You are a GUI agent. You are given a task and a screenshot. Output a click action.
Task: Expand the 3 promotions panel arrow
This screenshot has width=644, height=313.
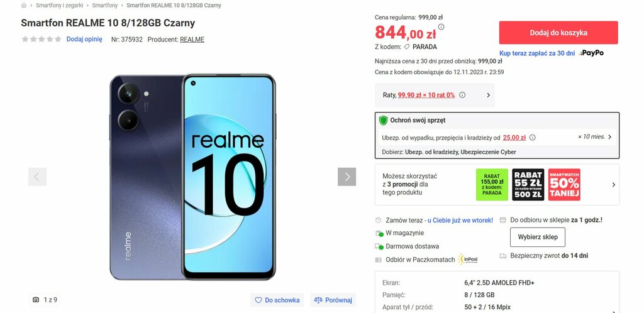point(614,185)
